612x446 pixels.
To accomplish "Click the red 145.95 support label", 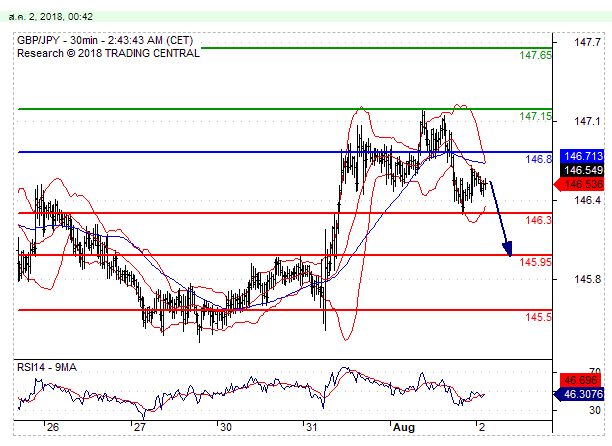I will (535, 262).
